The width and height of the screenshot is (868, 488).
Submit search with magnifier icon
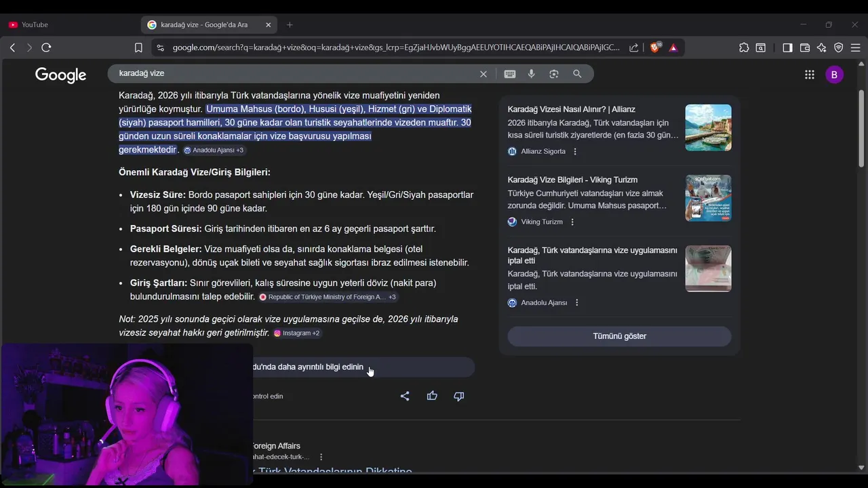(577, 74)
